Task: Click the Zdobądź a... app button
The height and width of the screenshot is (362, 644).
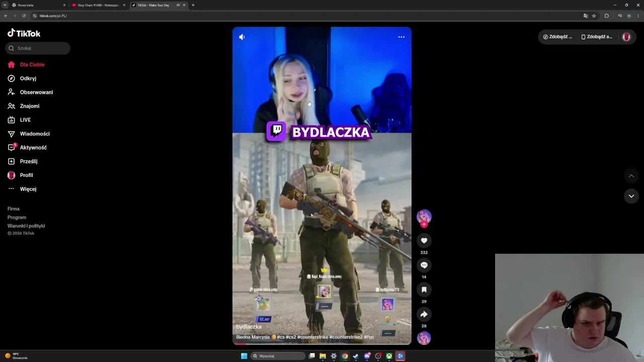Action: (597, 37)
